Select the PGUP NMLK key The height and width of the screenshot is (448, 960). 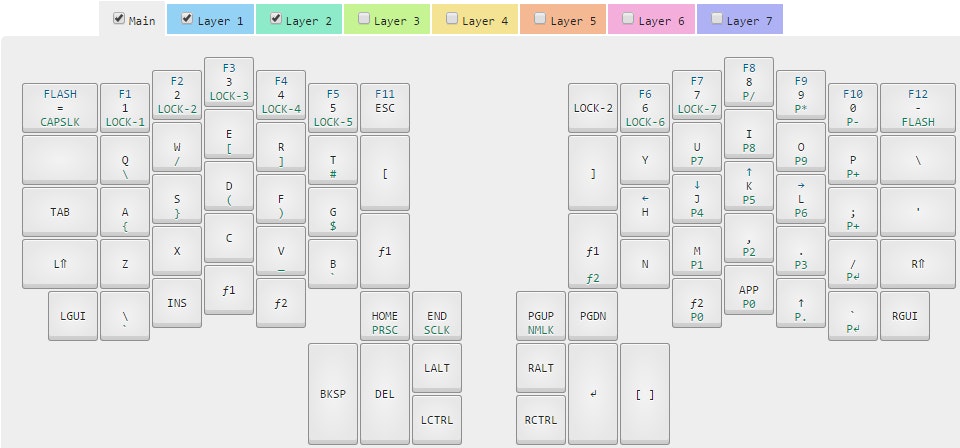coord(541,316)
